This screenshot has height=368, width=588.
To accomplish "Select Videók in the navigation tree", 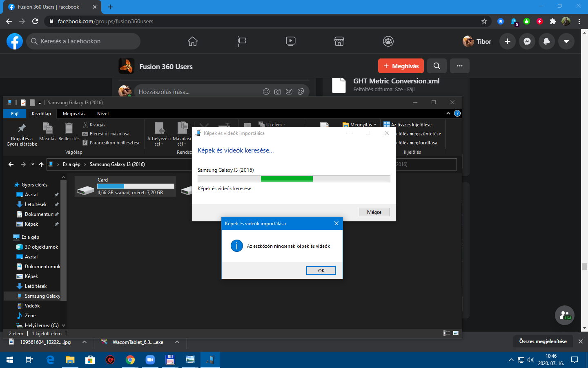I will pyautogui.click(x=32, y=306).
